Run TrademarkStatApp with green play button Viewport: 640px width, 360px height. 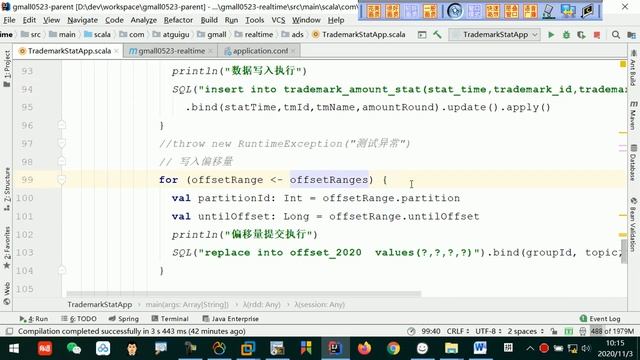click(551, 35)
